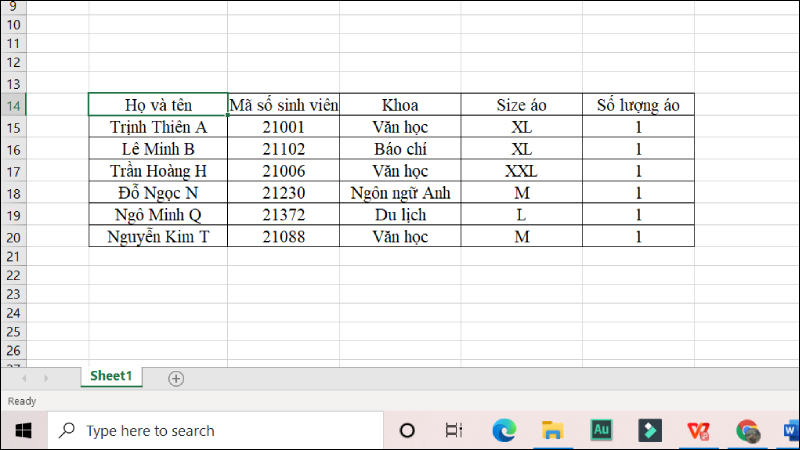The height and width of the screenshot is (450, 800).
Task: Select the cell containing 'Trịnh Thiên A'
Action: [x=158, y=127]
